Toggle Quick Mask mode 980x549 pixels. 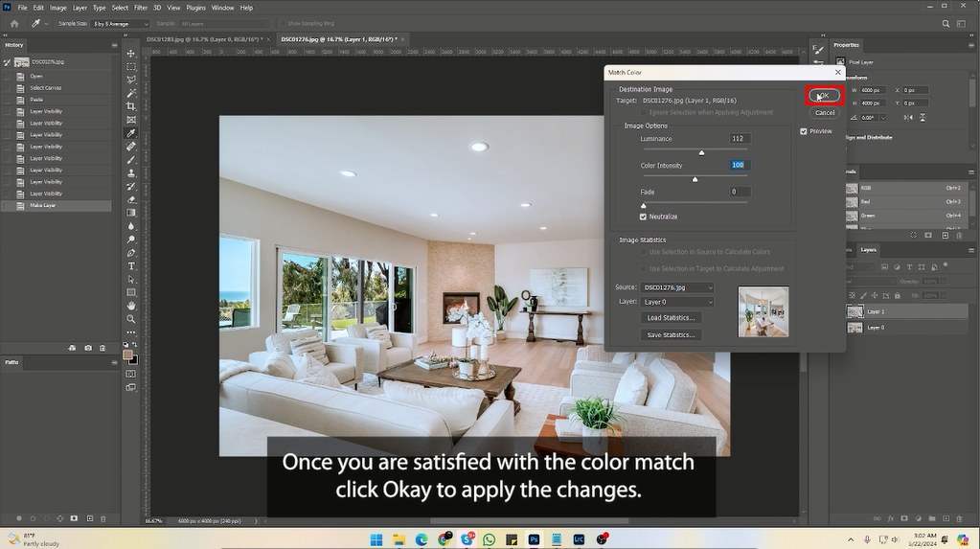pyautogui.click(x=131, y=374)
